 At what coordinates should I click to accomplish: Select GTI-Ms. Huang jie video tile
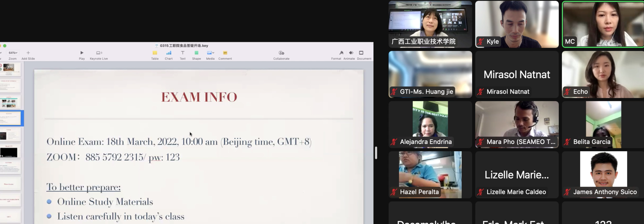click(x=430, y=74)
